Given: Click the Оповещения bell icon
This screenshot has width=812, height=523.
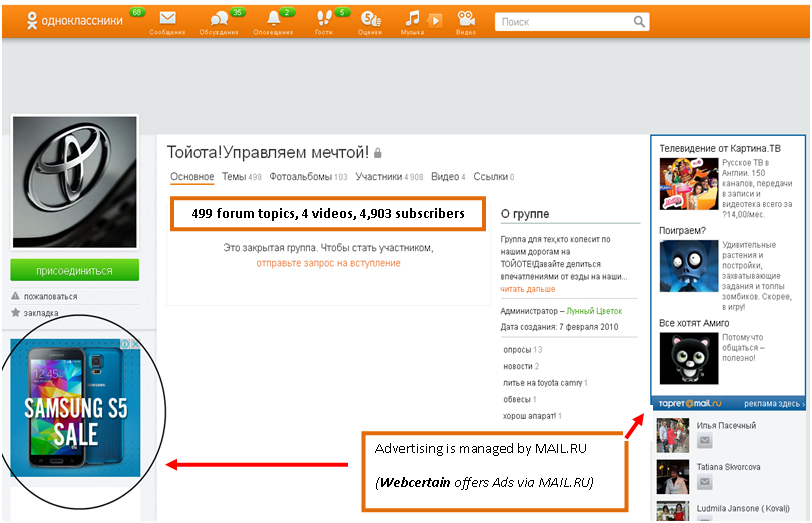Looking at the screenshot, I should (273, 19).
